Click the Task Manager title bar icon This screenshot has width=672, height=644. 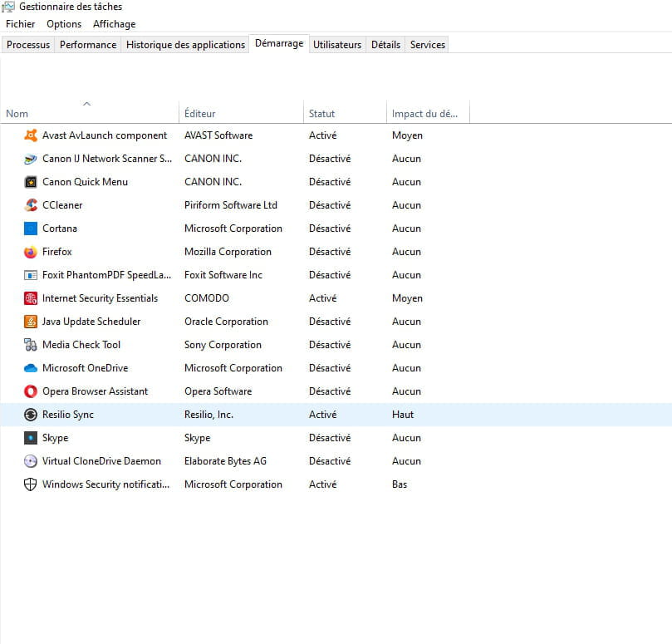pos(8,7)
